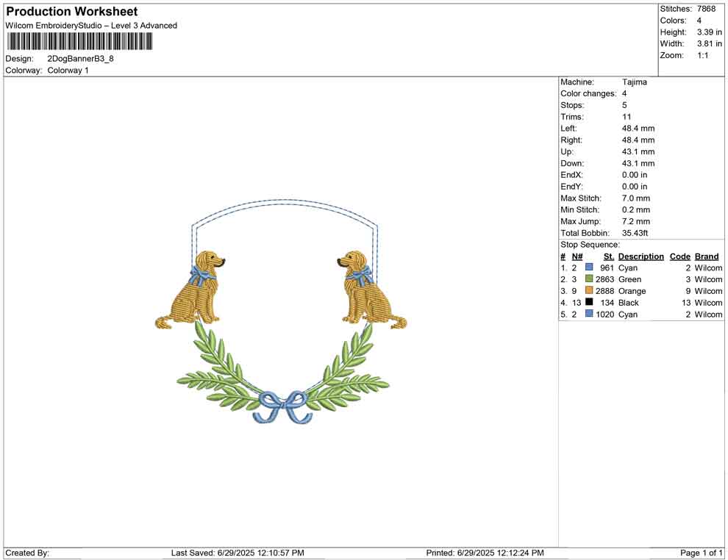Click the Zoom value '1:1'
The height and width of the screenshot is (560, 728).
point(702,55)
